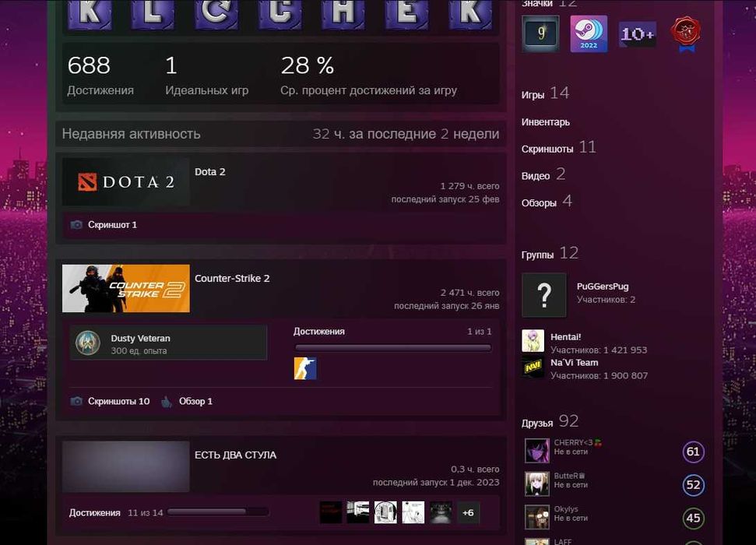
Task: Click Okylys friend avatar
Action: coord(537,517)
